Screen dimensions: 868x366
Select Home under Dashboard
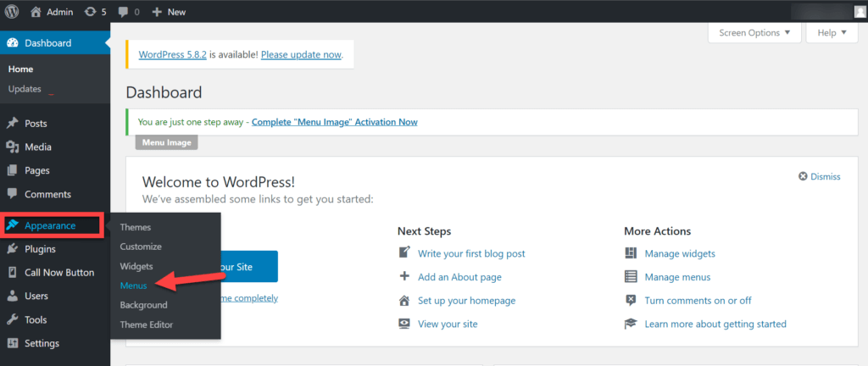(x=21, y=69)
